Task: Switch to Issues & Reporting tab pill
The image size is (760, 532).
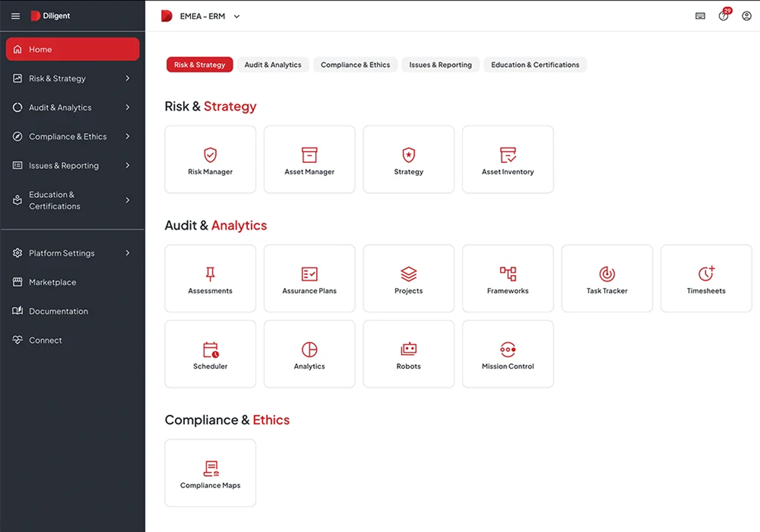Action: click(x=440, y=65)
